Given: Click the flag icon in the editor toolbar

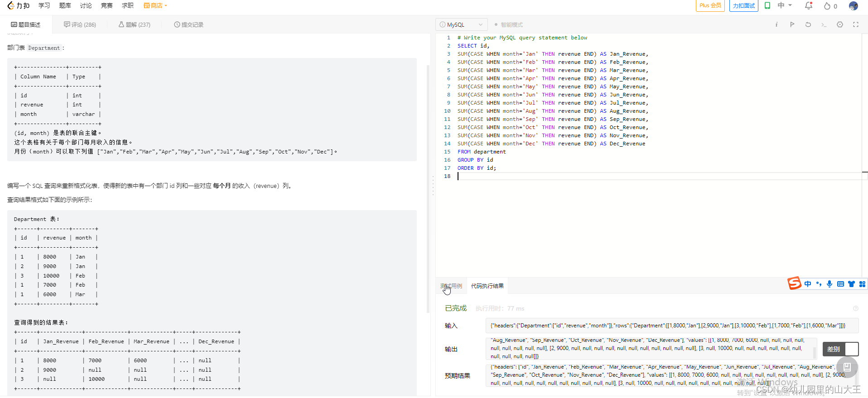Looking at the screenshot, I should tap(792, 24).
